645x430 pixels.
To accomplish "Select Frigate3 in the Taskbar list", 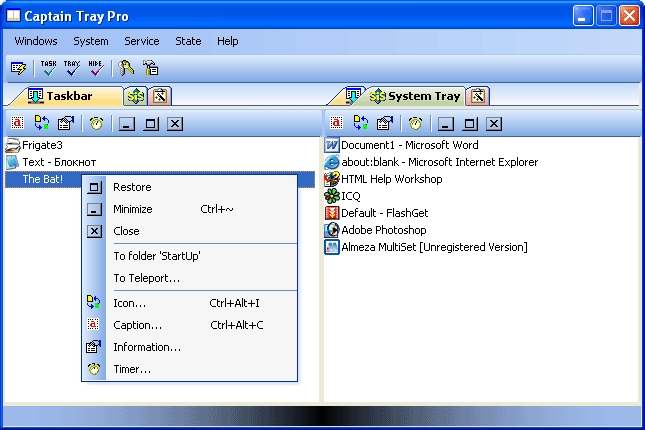I will 42,145.
